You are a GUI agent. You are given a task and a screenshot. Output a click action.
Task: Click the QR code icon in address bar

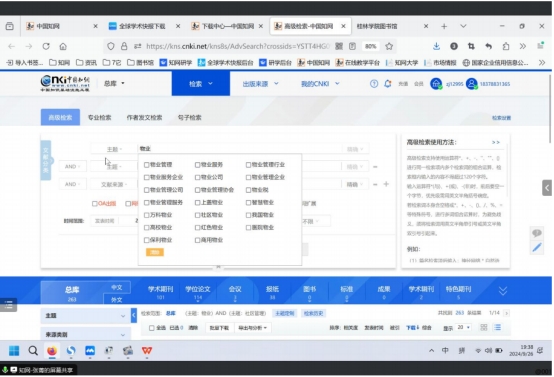339,46
